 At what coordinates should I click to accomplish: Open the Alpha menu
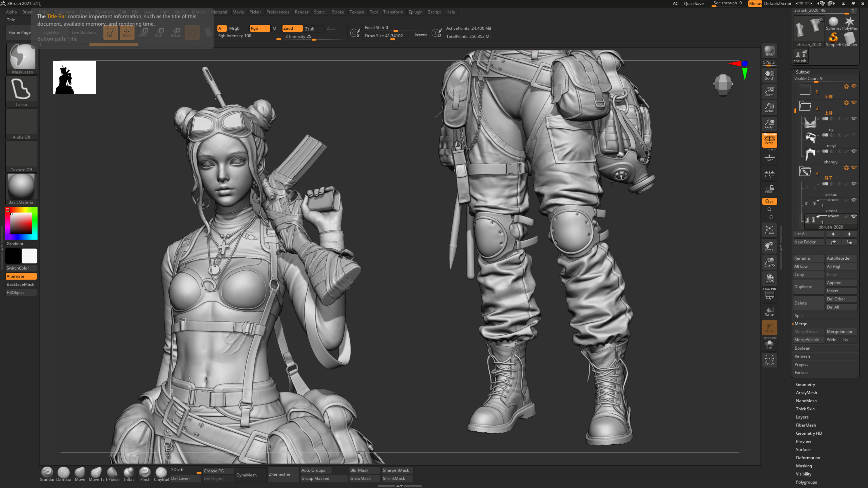click(11, 12)
